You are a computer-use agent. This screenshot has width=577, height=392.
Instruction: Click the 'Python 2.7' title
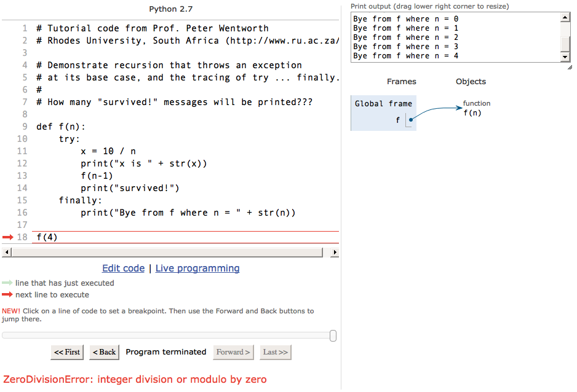171,9
